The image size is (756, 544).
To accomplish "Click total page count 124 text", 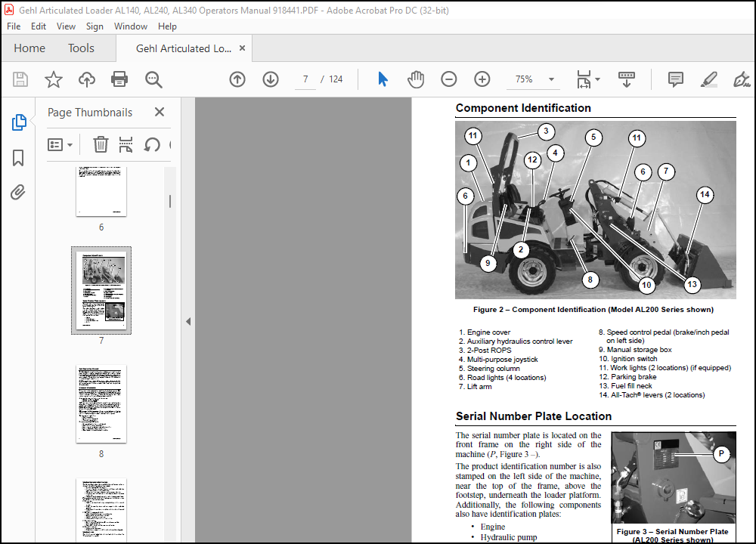I will pos(336,79).
